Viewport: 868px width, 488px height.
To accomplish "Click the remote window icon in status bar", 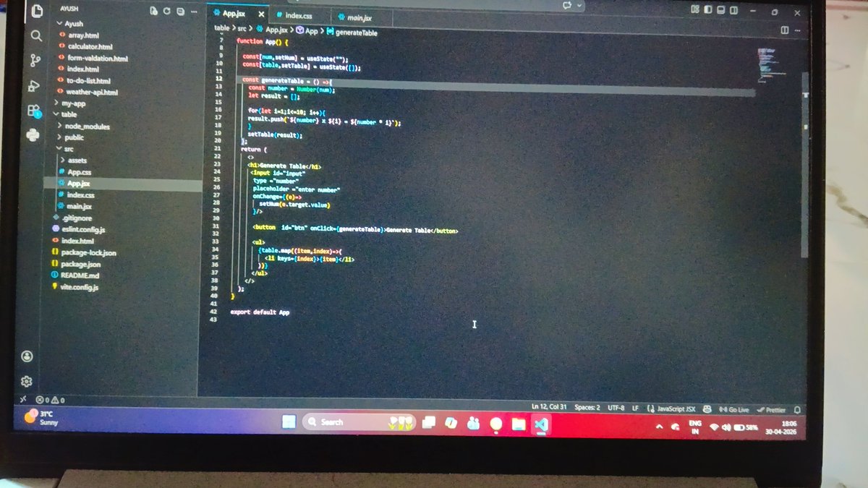I will [22, 398].
